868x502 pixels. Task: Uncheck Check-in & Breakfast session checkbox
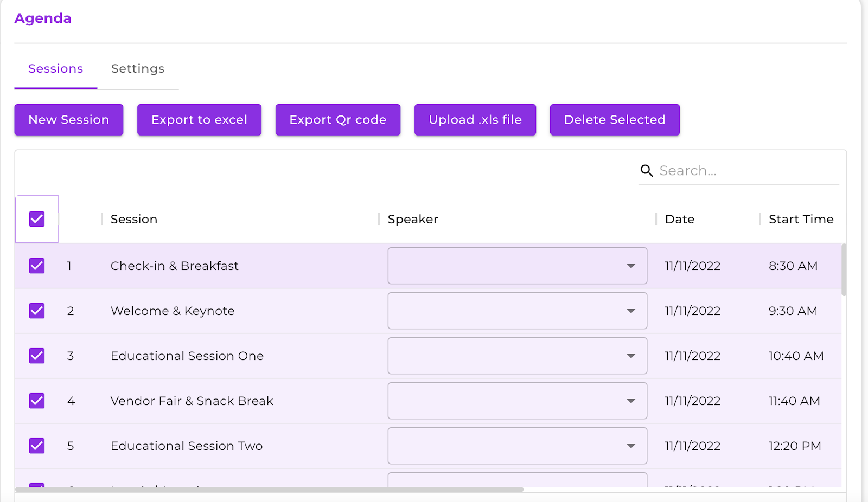(37, 266)
